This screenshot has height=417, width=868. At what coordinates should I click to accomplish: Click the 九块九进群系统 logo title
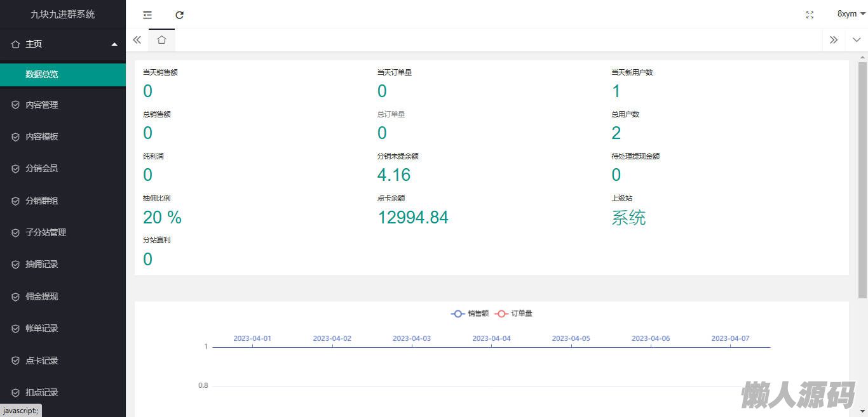[x=62, y=14]
